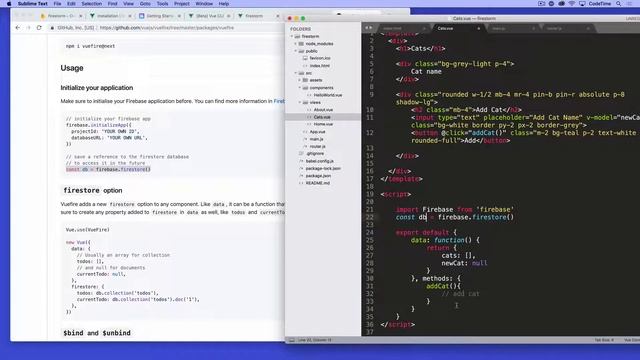Open the Window menu
The height and width of the screenshot is (360, 640).
(x=204, y=4)
